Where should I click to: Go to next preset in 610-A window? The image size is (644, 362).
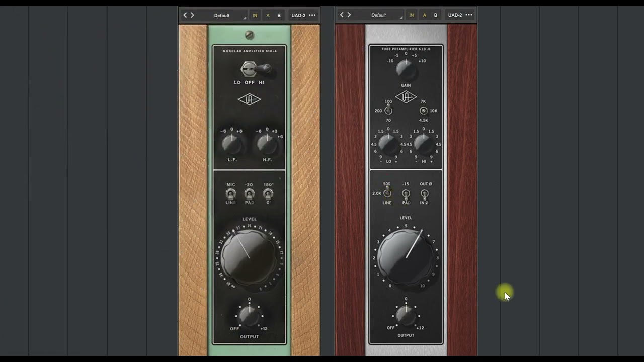pos(192,15)
